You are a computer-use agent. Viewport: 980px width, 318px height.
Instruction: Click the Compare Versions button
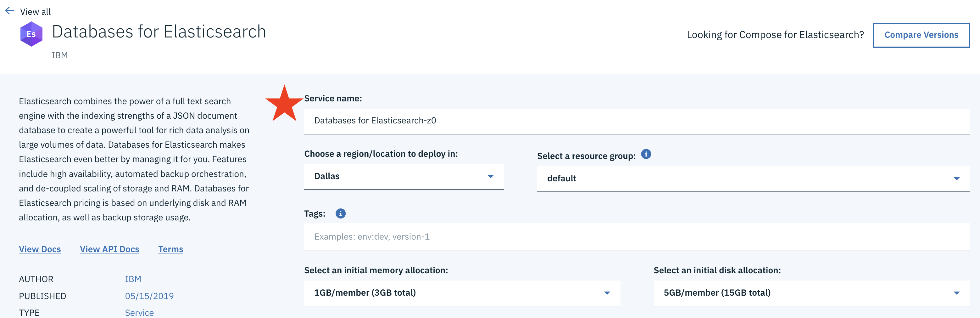point(921,35)
